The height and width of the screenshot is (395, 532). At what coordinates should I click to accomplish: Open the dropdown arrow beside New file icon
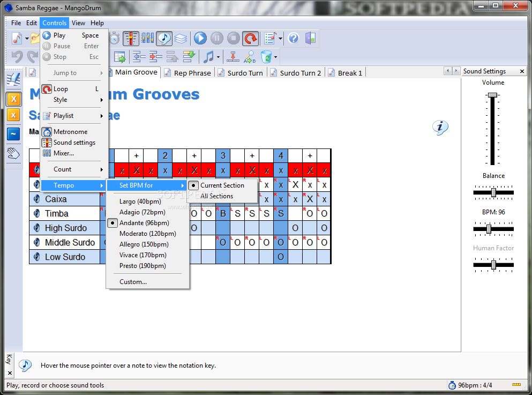(27, 39)
